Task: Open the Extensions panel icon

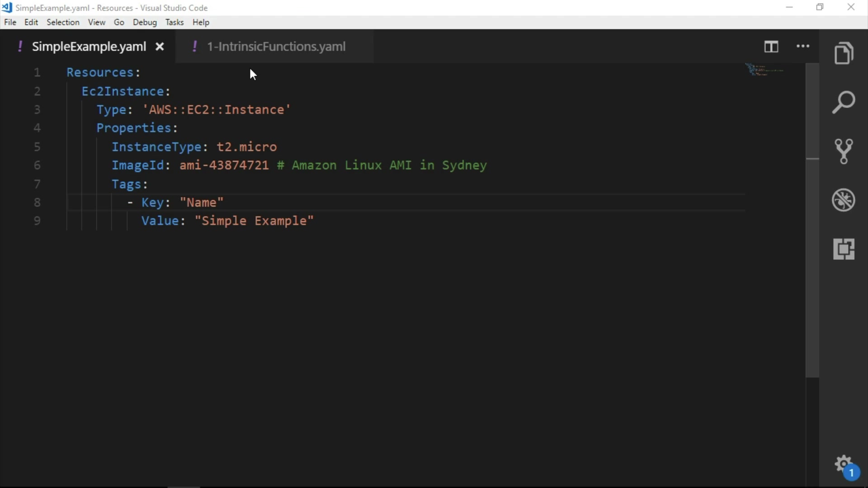Action: click(x=844, y=249)
